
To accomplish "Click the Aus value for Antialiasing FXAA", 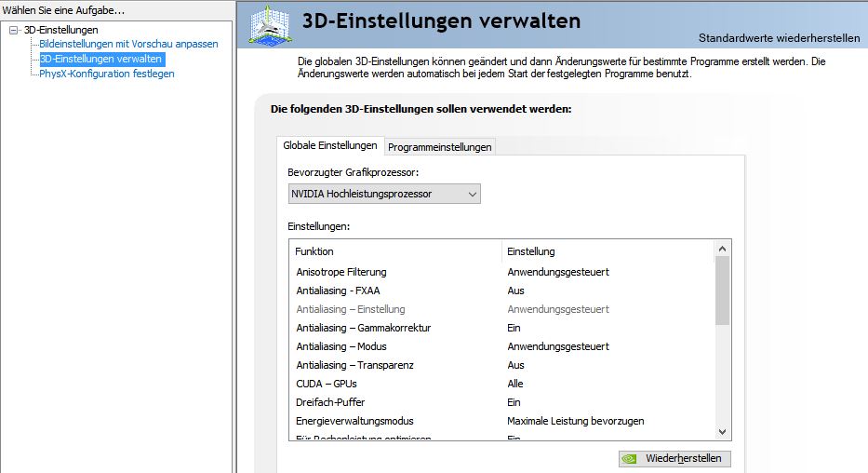I will coord(515,291).
